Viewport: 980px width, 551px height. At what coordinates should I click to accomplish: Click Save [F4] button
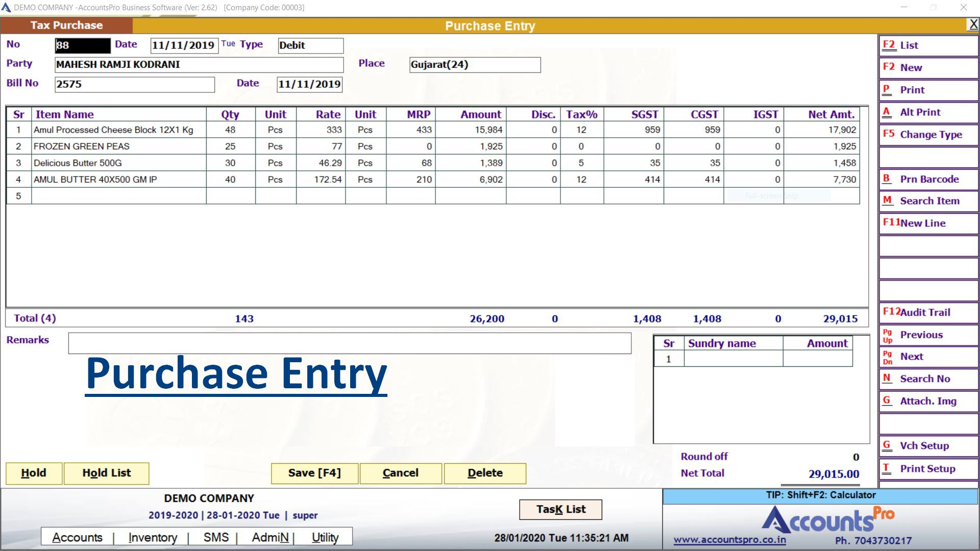click(314, 473)
